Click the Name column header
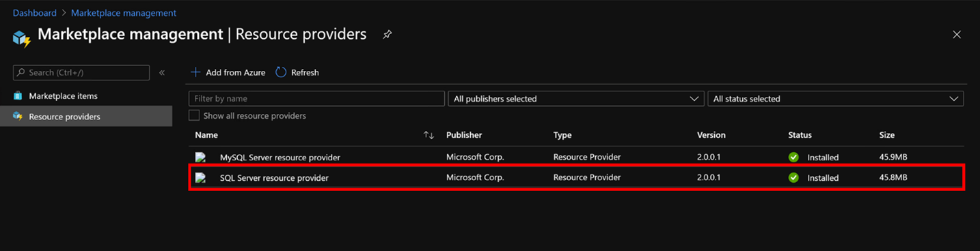980x251 pixels. [206, 135]
